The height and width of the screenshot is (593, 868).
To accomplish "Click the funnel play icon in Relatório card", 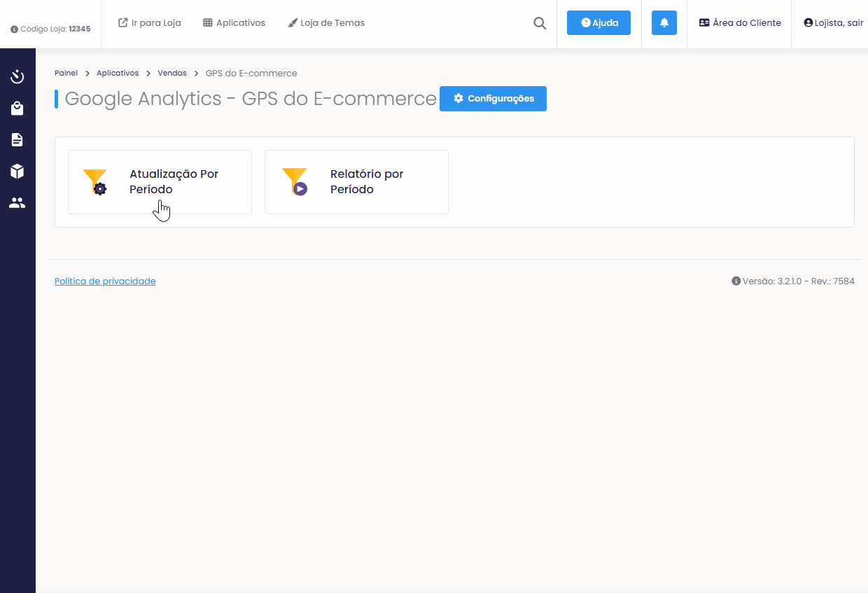I will pyautogui.click(x=295, y=182).
